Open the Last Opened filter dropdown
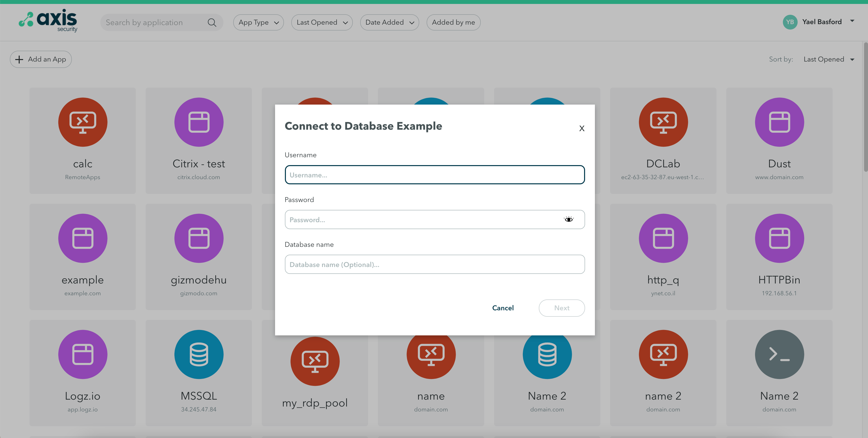868x438 pixels. [322, 23]
